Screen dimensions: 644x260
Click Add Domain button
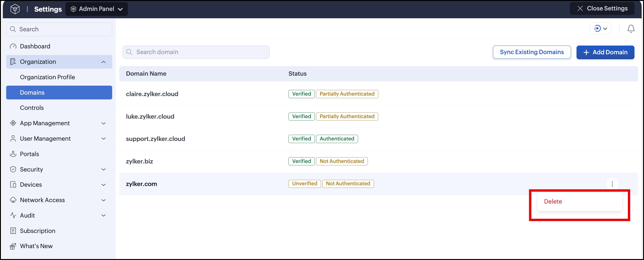click(x=605, y=52)
